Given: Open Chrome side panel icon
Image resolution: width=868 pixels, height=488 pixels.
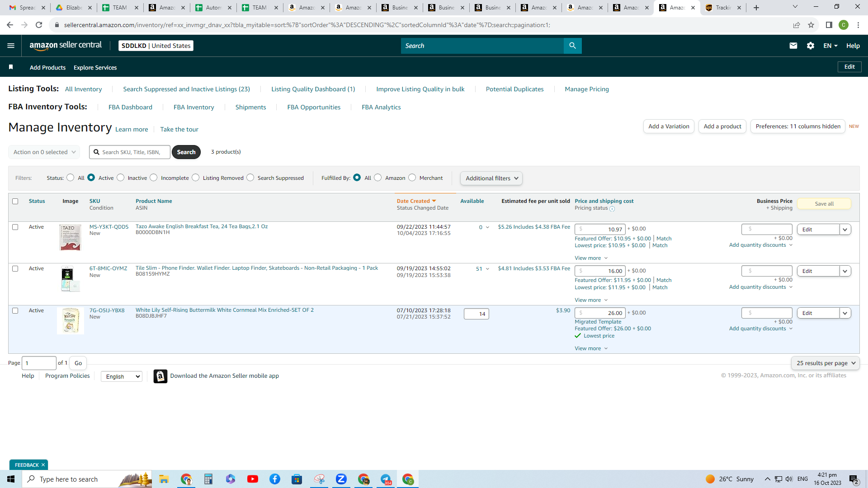Looking at the screenshot, I should [x=829, y=25].
